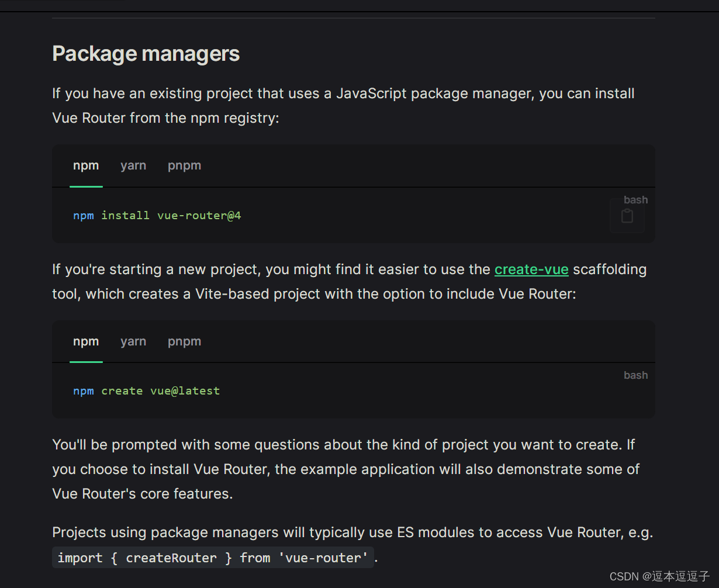Select yarn tab above install command

coord(133,165)
